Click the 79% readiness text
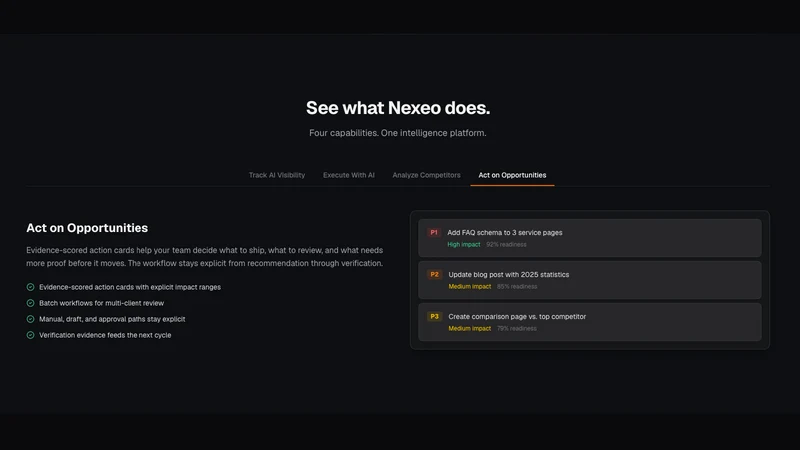 tap(517, 329)
